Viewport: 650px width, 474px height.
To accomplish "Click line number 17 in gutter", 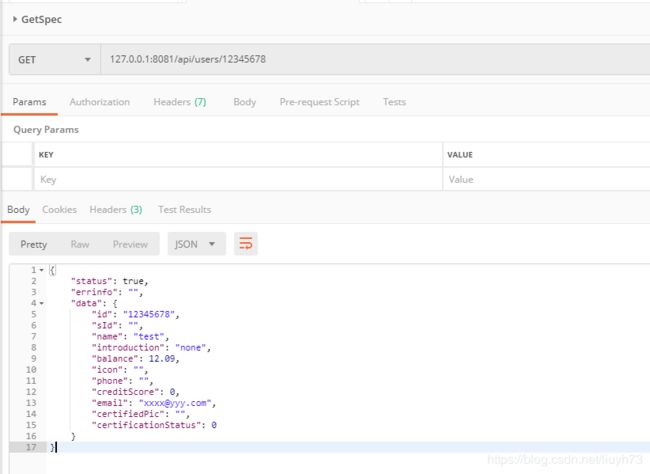I will click(x=31, y=447).
